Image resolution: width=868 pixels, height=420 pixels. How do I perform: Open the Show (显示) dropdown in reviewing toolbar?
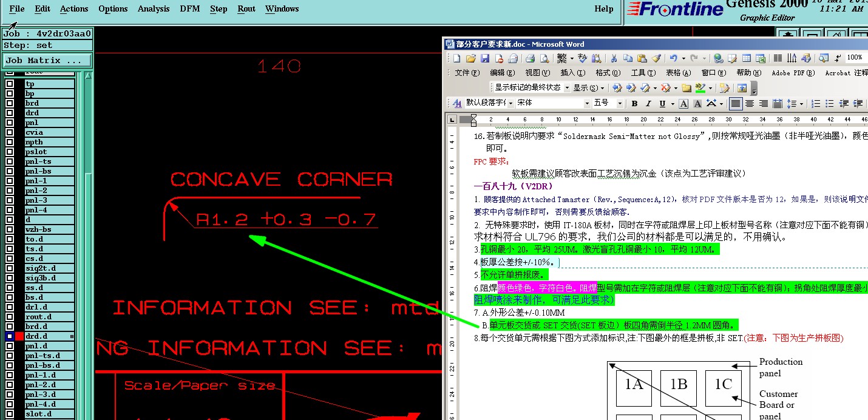tap(589, 87)
